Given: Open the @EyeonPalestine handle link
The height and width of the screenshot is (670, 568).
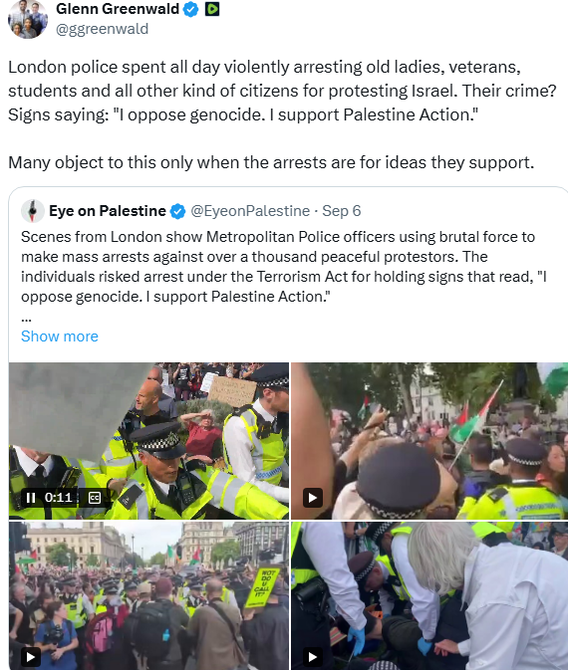Looking at the screenshot, I should (250, 211).
